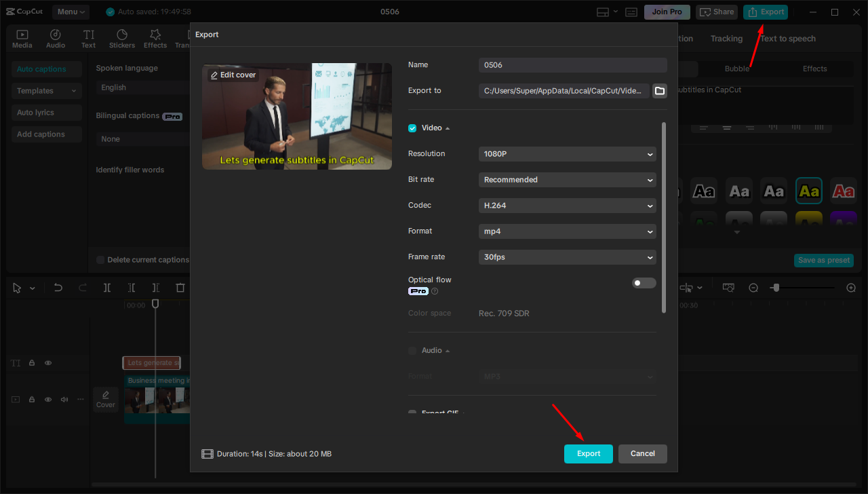This screenshot has height=494, width=868.
Task: Select the Media panel icon
Action: [22, 37]
